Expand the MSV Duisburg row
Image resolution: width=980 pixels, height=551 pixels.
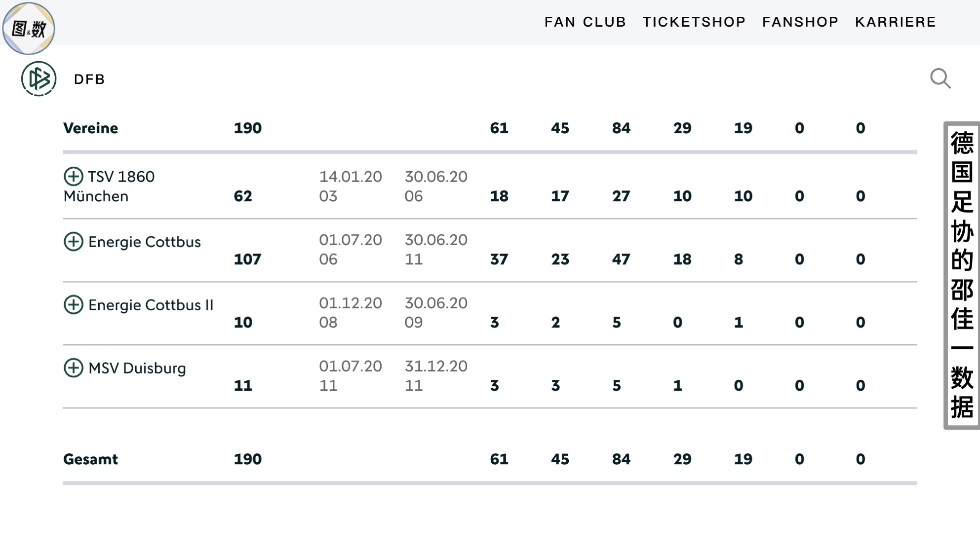coord(74,367)
